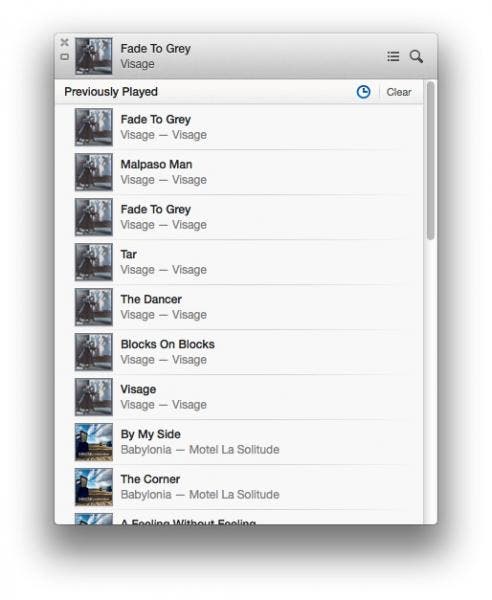The height and width of the screenshot is (600, 492).
Task: Click the By My Side album artwork
Action: 94,442
